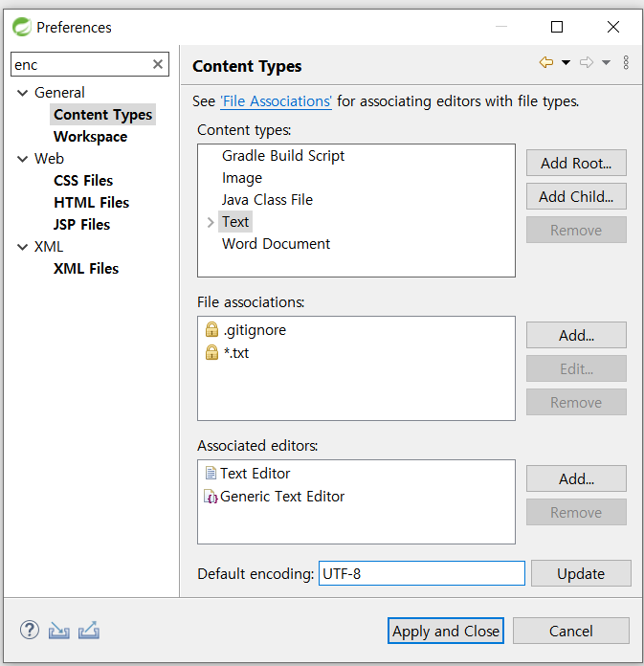Expand the Text content type node

[211, 222]
